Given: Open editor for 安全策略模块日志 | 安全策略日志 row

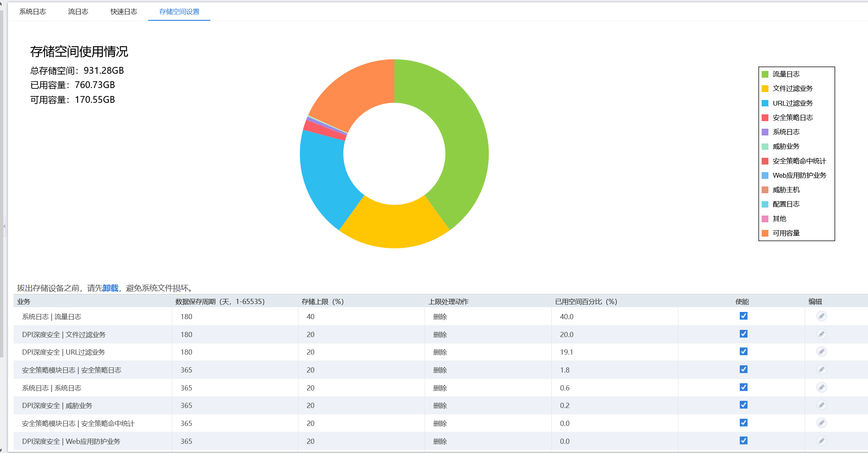Looking at the screenshot, I should tap(821, 370).
